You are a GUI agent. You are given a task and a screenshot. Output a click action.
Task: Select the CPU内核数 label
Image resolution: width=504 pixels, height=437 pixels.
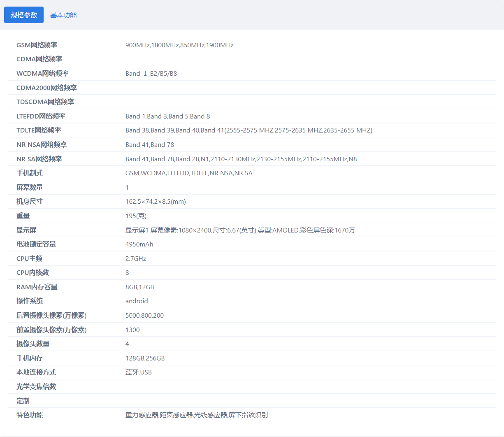[x=33, y=273]
